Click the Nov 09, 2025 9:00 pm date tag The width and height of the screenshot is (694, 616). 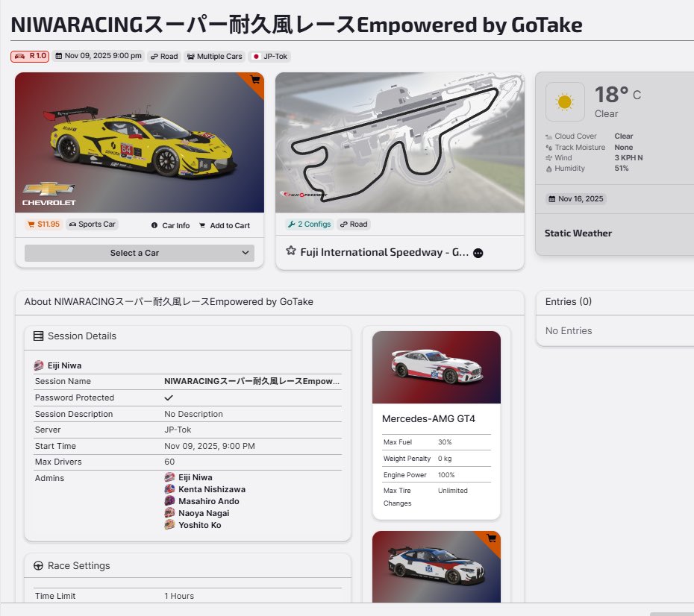(x=99, y=56)
